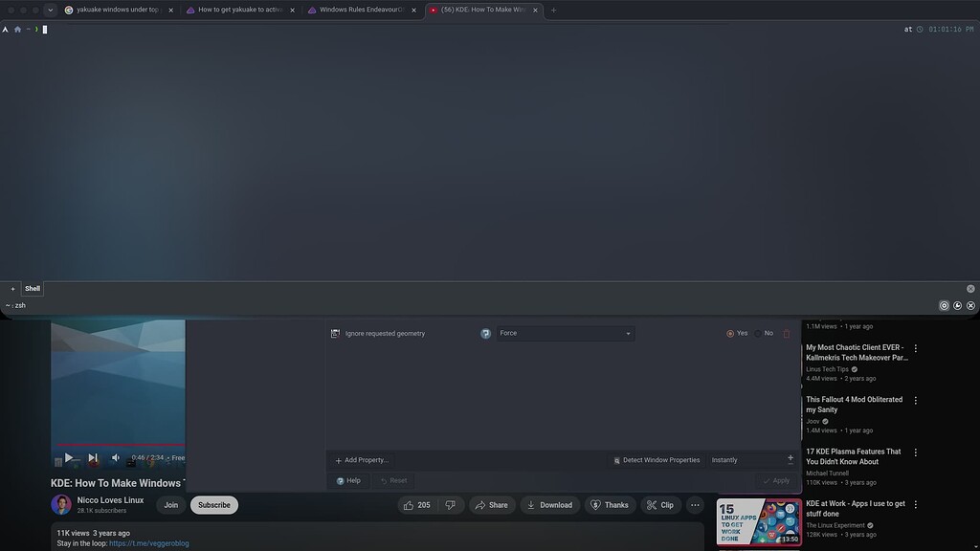Image resolution: width=980 pixels, height=551 pixels.
Task: Open options menu on the Fallout 4 recommendation
Action: pyautogui.click(x=915, y=400)
